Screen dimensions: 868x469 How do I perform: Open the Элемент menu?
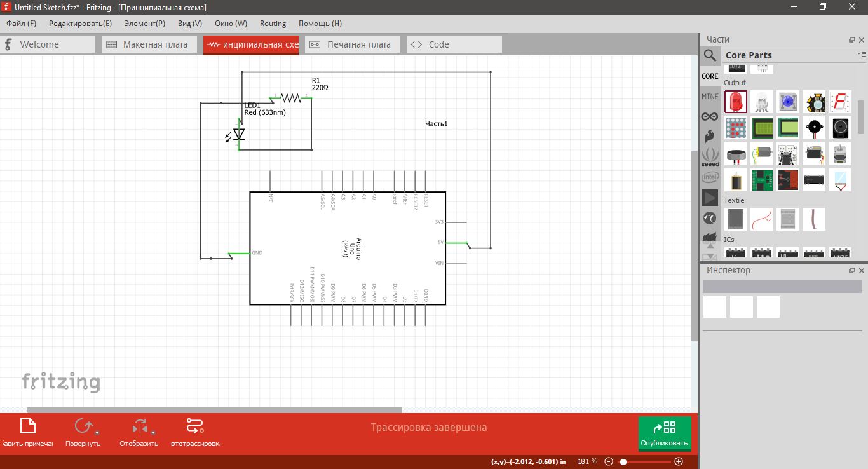(145, 24)
